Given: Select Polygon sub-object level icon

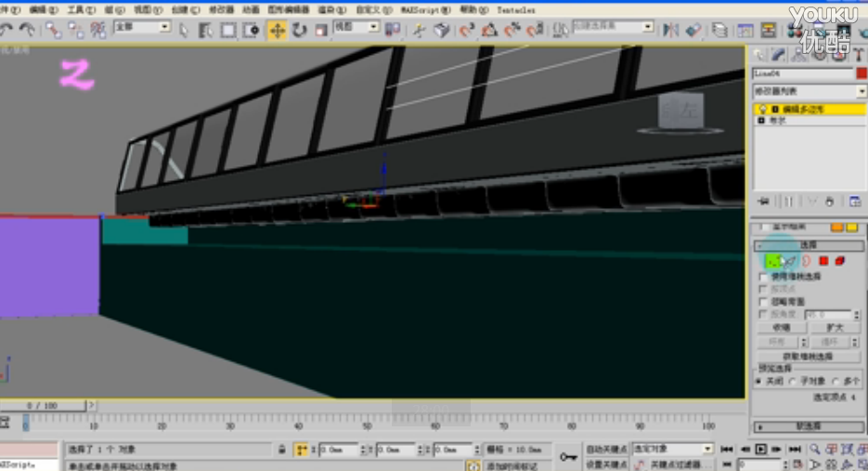Looking at the screenshot, I should coord(823,260).
